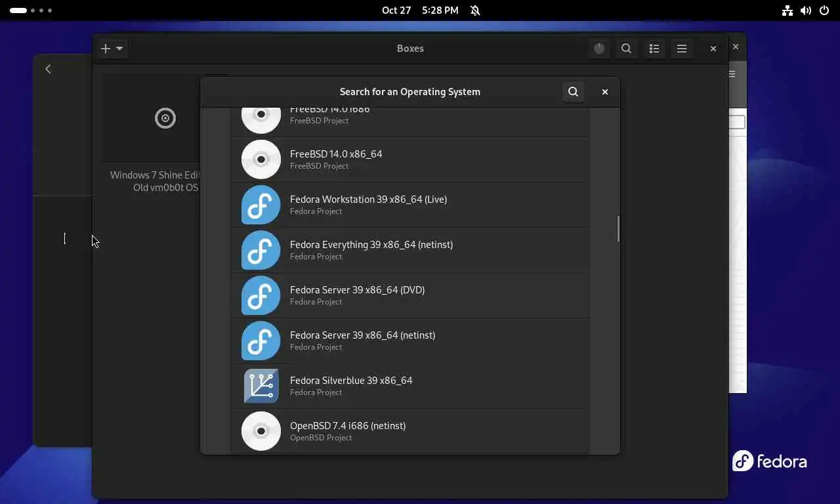Close the Search for an Operating System dialog
The image size is (840, 504).
click(605, 92)
